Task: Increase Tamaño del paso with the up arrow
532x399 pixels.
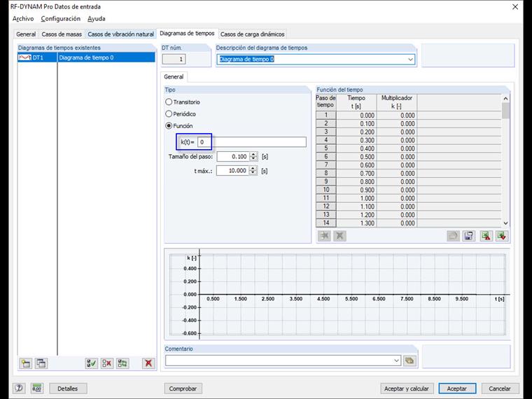Action: (253, 155)
